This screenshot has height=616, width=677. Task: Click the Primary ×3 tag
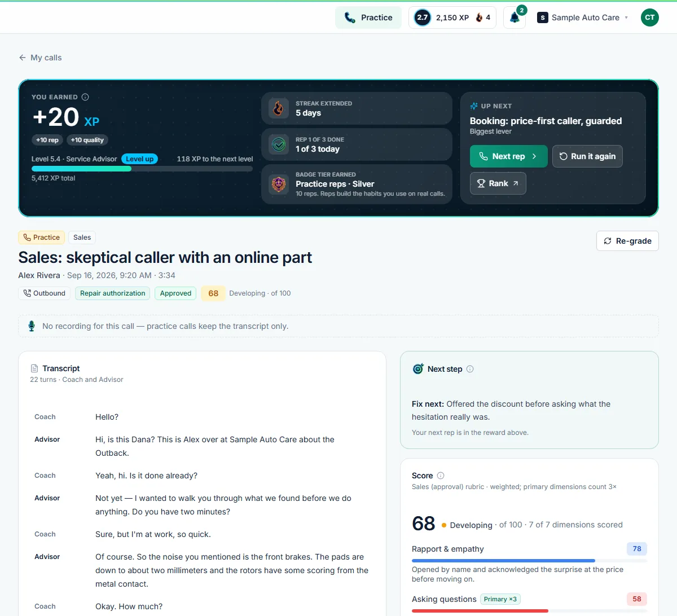tap(500, 599)
